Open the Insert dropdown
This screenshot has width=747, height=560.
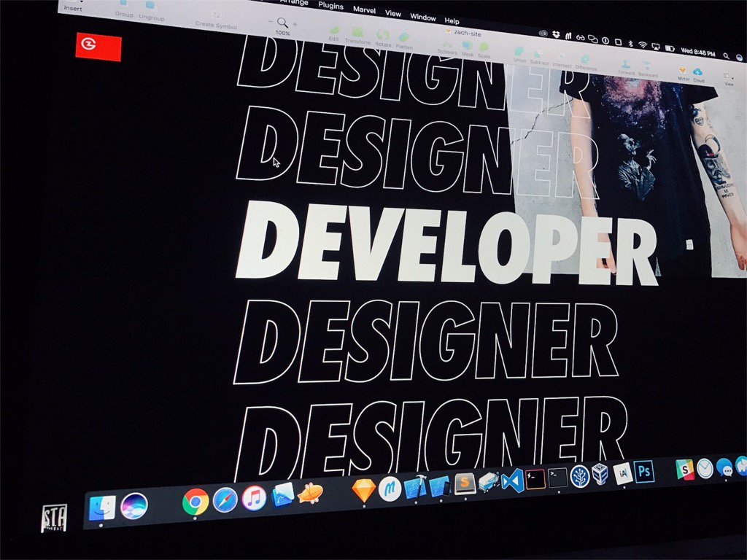pyautogui.click(x=73, y=6)
